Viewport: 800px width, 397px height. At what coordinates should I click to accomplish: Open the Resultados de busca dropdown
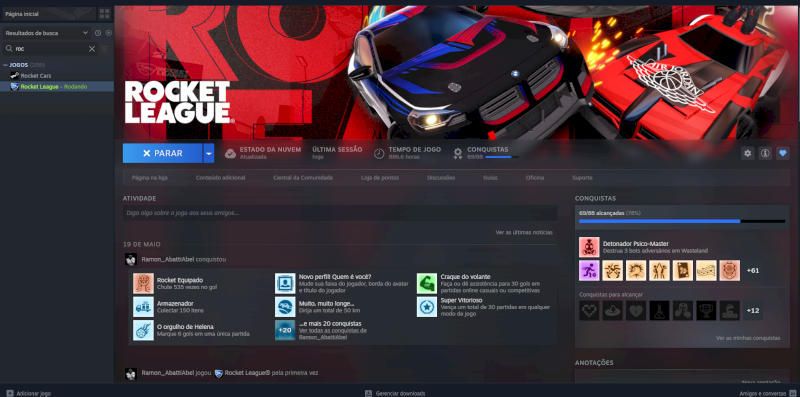pyautogui.click(x=46, y=33)
